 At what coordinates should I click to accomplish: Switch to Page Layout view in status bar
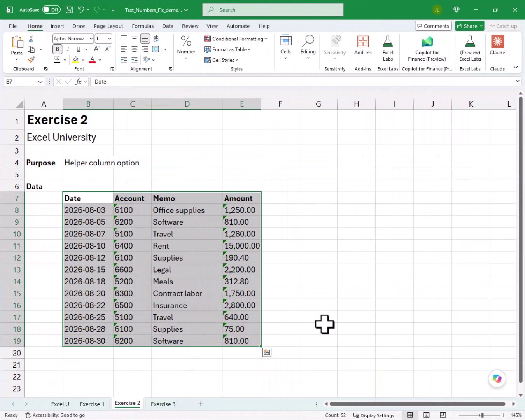pos(427,415)
